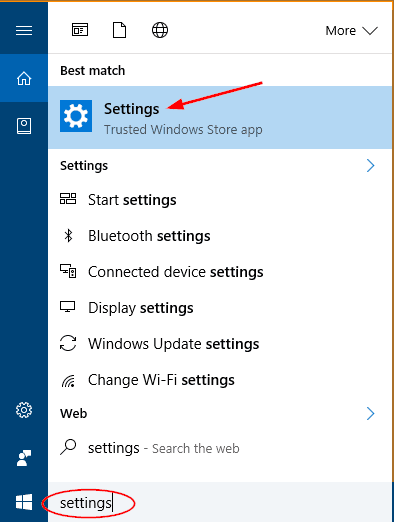Open the Notebook icon in the sidebar

(24, 126)
